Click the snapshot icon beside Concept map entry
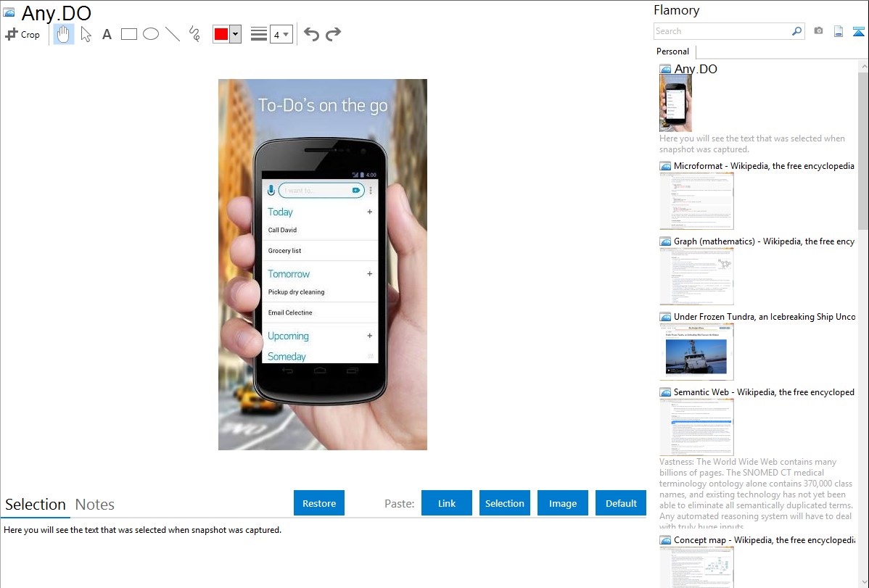Screen dimensions: 869x588 click(665, 539)
